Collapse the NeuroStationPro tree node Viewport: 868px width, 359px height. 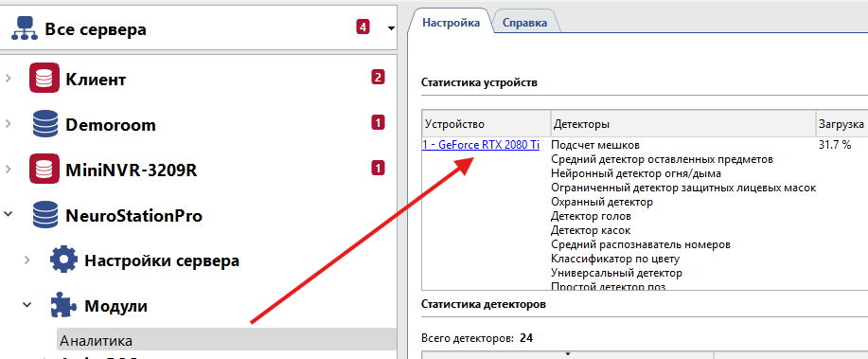pyautogui.click(x=8, y=214)
